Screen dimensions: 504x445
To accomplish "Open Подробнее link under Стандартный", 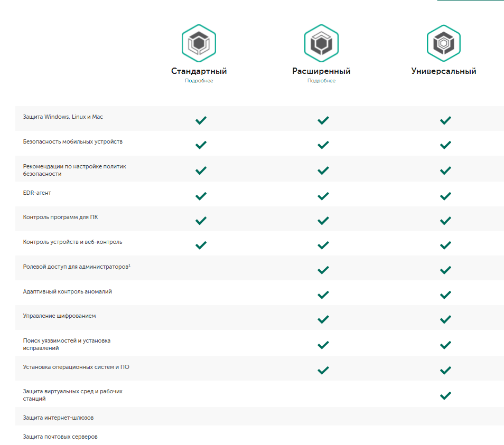I will pyautogui.click(x=199, y=81).
